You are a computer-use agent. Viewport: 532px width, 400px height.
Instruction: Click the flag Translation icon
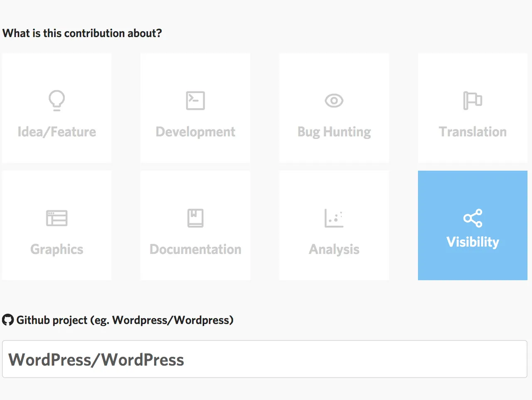coord(473,100)
